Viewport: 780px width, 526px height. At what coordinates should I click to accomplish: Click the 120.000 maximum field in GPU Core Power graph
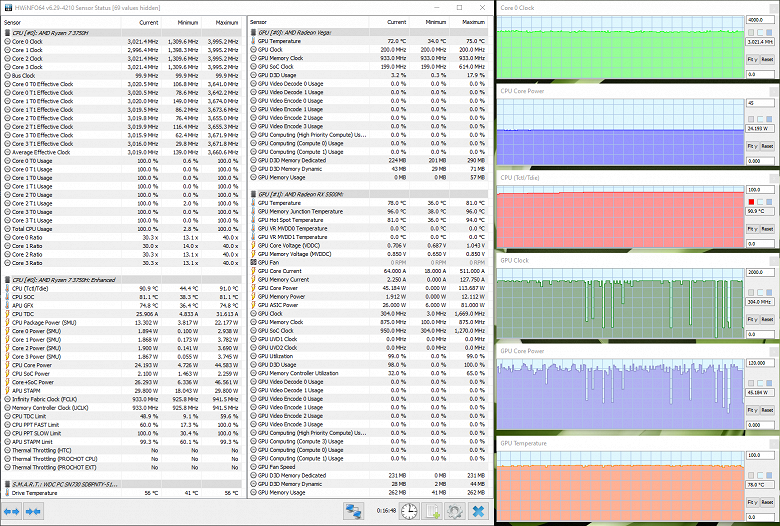[x=760, y=363]
